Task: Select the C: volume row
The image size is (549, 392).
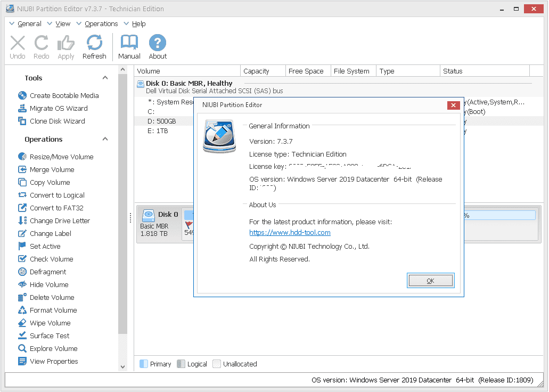Action: 164,112
